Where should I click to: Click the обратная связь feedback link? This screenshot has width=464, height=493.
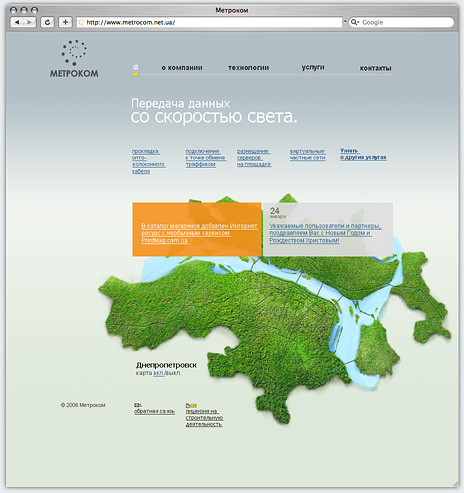click(x=154, y=411)
